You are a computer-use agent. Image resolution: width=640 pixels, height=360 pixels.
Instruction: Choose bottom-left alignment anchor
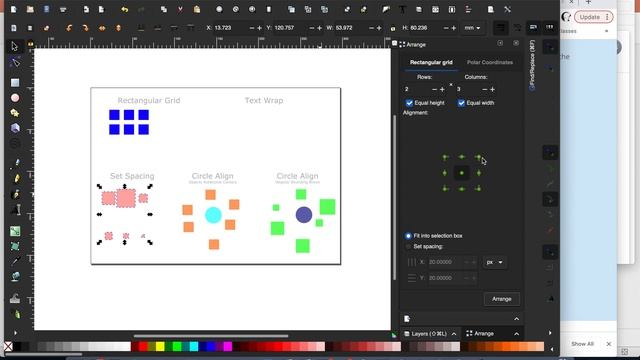click(x=445, y=189)
